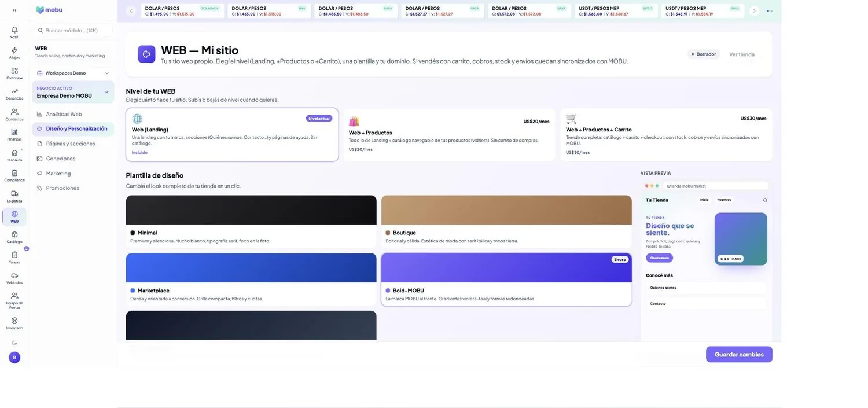
Task: Click the En uso badge on Bold-MOBU
Action: point(620,260)
